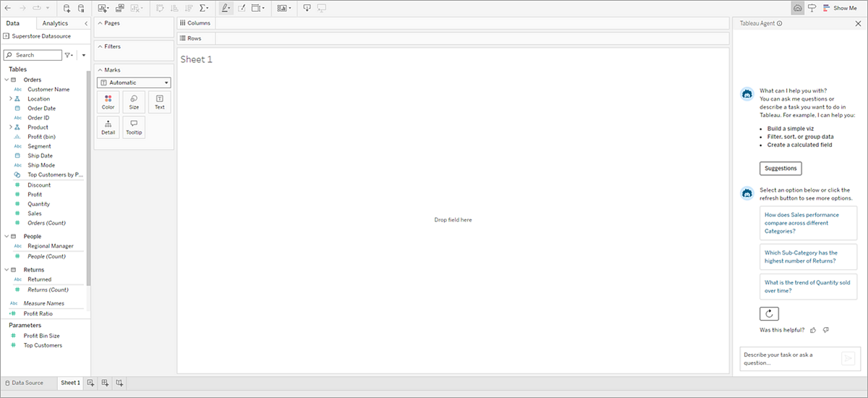Screen dimensions: 868x398
Task: Click the Tooltip button on Marks card
Action: click(x=134, y=127)
